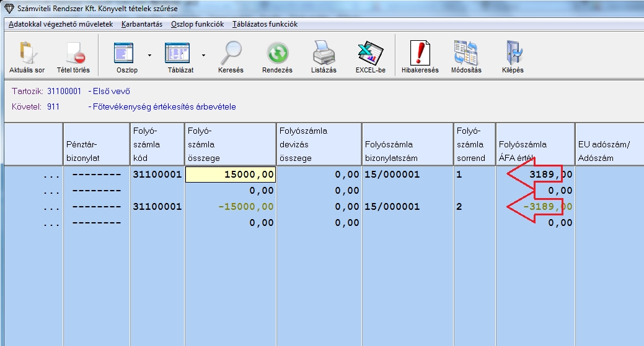Select the highlighted 15000,00 amount cell
The width and height of the screenshot is (644, 346).
click(x=230, y=175)
